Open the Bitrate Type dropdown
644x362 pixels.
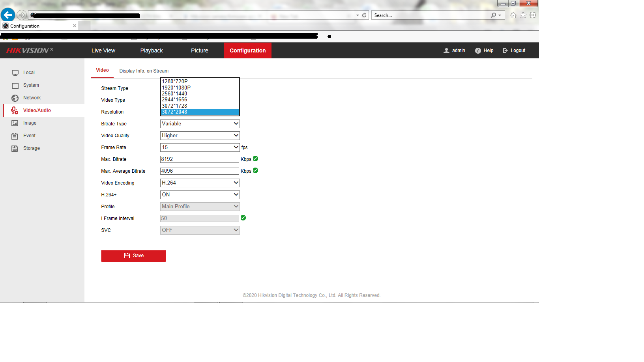tap(200, 124)
